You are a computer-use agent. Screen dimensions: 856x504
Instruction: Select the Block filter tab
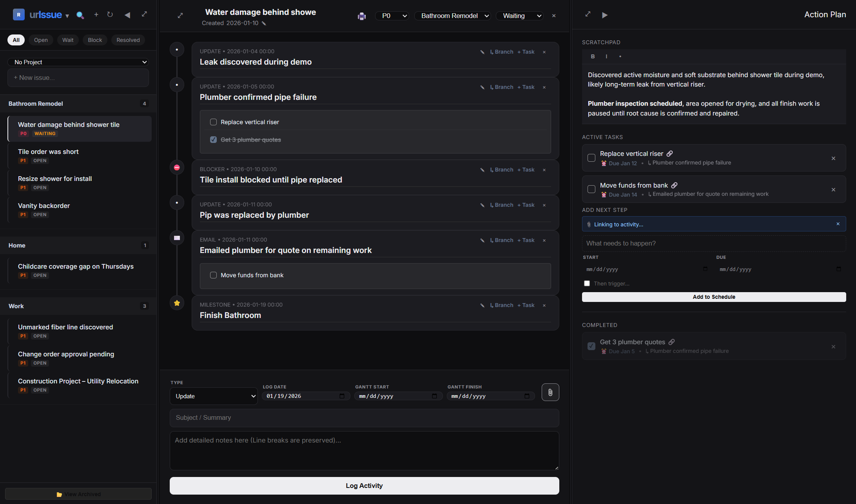[x=94, y=40]
